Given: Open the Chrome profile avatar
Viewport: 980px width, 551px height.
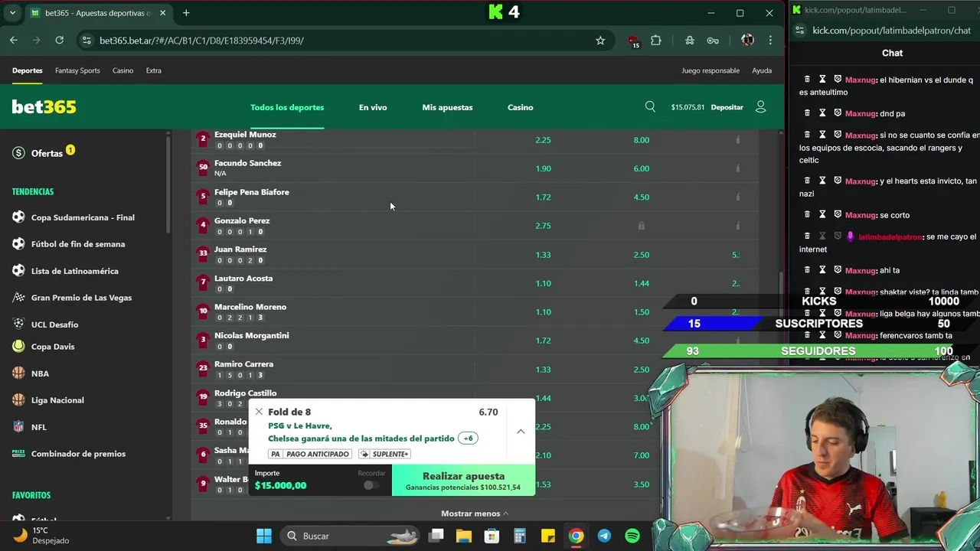Looking at the screenshot, I should (747, 41).
